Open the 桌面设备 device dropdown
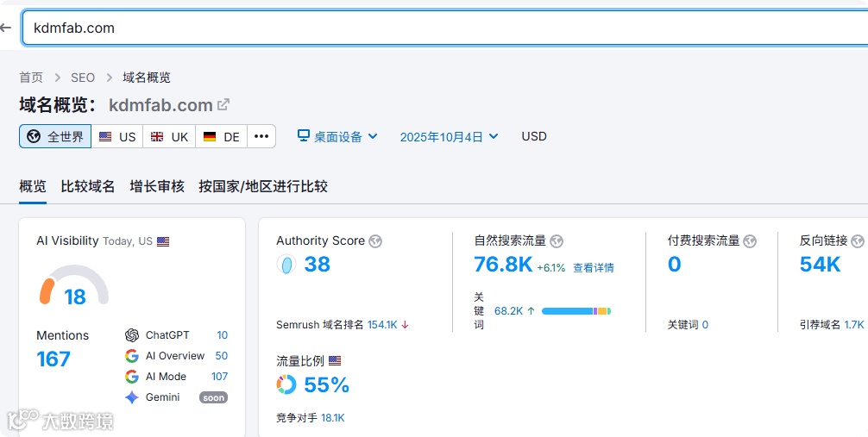This screenshot has height=437, width=868. (337, 137)
